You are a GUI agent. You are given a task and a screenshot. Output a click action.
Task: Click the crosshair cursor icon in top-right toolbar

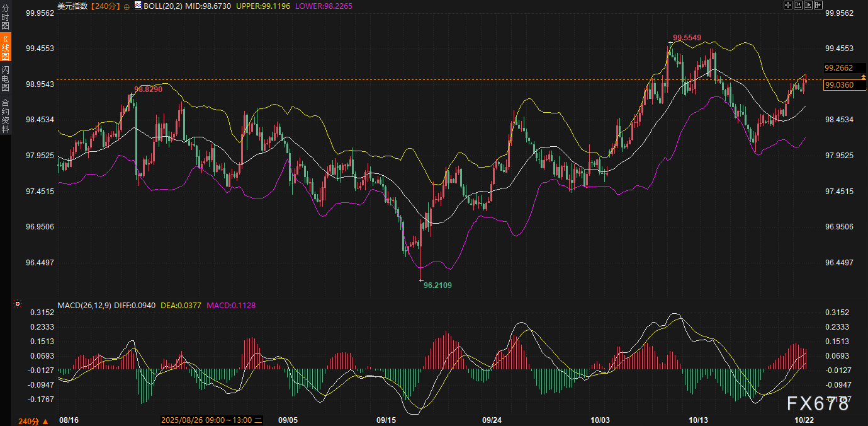click(x=787, y=5)
